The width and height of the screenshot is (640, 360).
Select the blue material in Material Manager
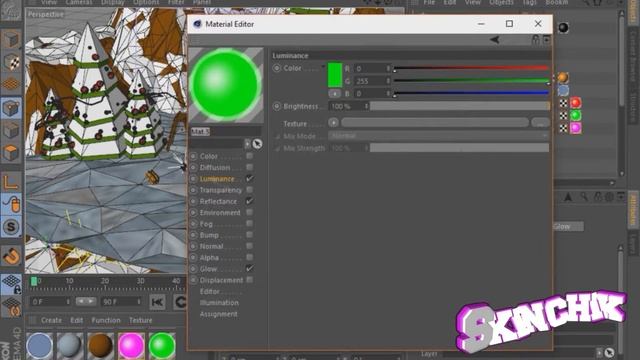(x=40, y=346)
